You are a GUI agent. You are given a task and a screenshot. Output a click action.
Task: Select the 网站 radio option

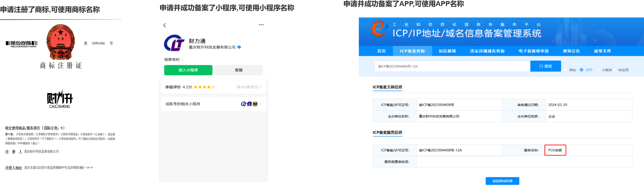565,70
